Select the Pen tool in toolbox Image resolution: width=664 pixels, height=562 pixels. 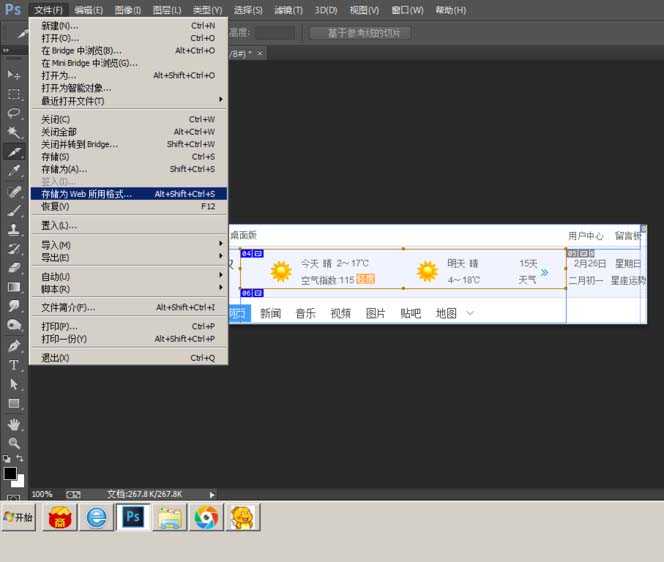(x=14, y=346)
